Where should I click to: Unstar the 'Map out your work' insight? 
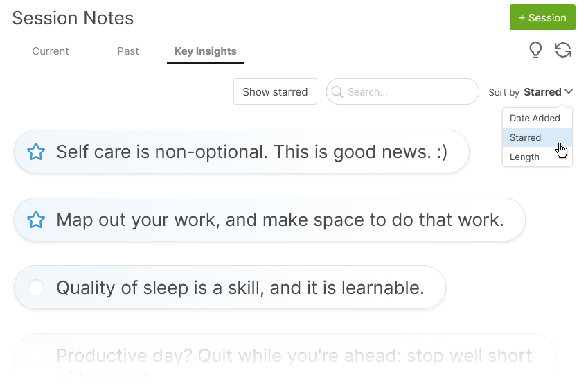coord(36,220)
